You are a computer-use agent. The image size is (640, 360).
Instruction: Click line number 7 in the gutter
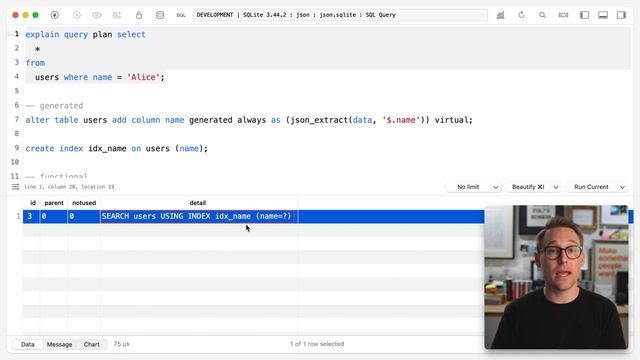[16, 119]
